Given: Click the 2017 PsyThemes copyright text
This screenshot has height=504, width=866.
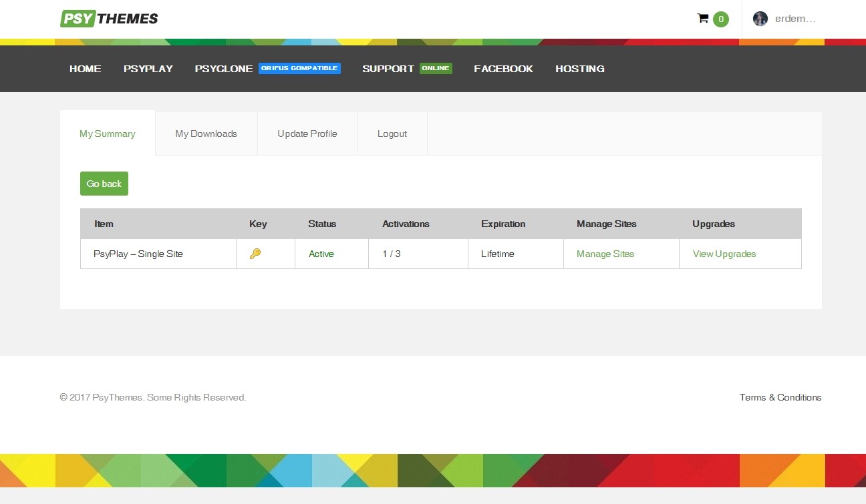Looking at the screenshot, I should (x=153, y=397).
